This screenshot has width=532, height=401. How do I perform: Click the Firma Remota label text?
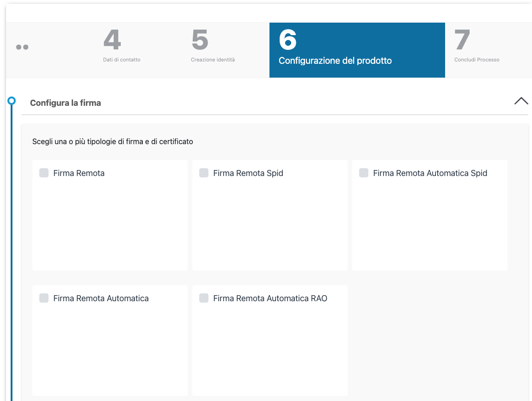79,173
